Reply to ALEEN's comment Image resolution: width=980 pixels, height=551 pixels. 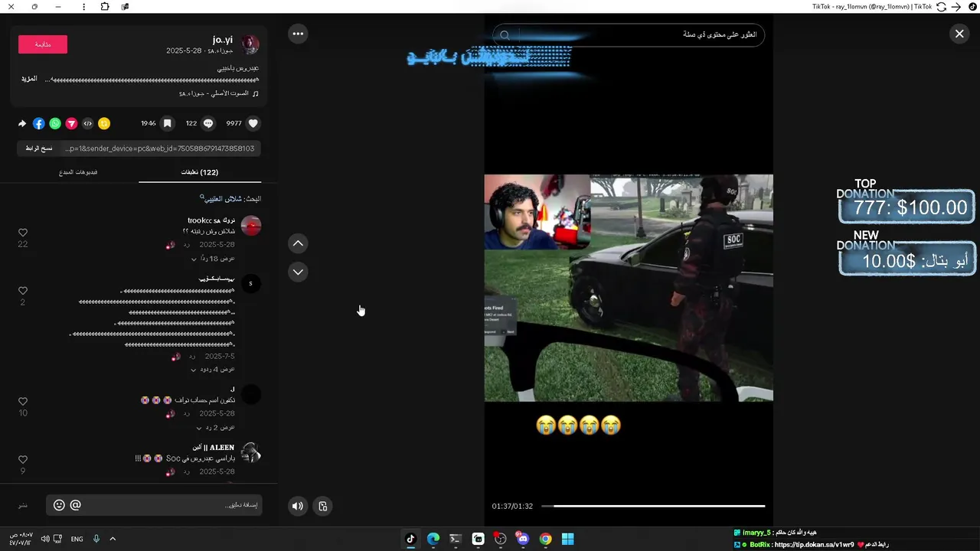tap(186, 472)
